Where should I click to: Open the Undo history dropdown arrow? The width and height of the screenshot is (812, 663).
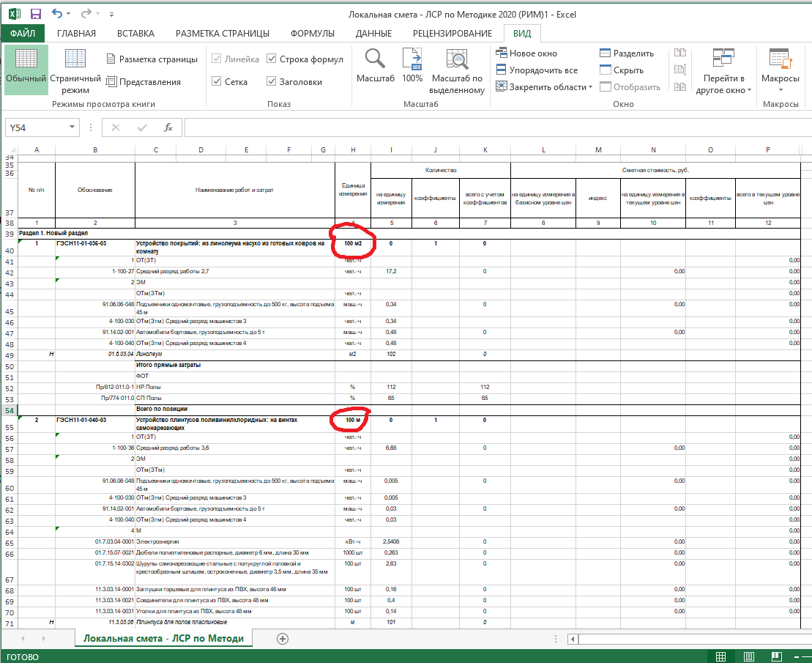(x=69, y=15)
